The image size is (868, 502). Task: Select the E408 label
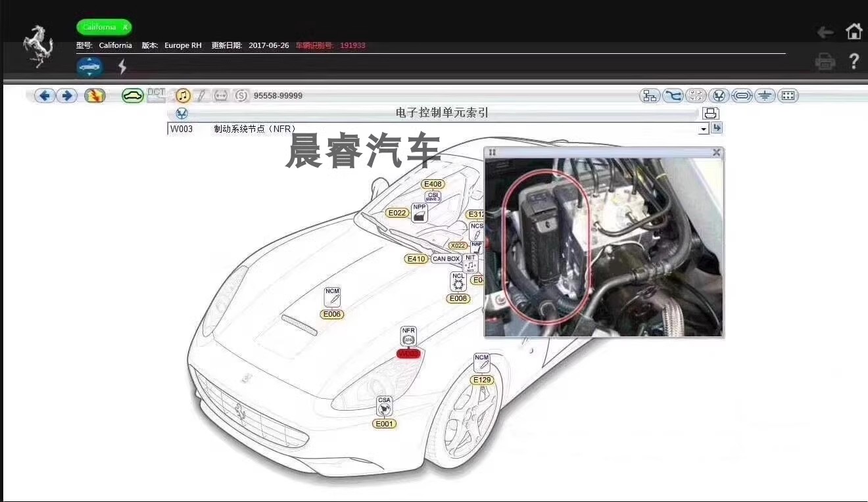(x=433, y=184)
